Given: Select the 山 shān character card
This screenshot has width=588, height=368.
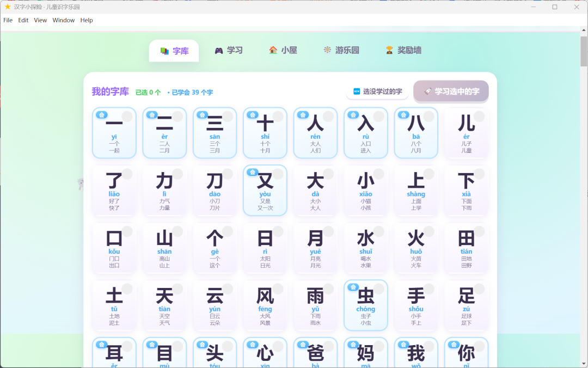Looking at the screenshot, I should pos(164,248).
